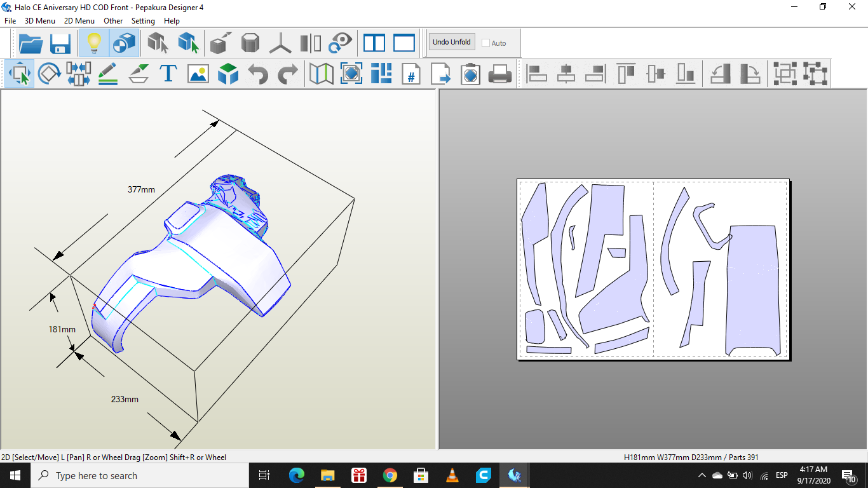Screen dimensions: 868x488
Task: Click the Redo arrow icon
Action: (x=287, y=74)
